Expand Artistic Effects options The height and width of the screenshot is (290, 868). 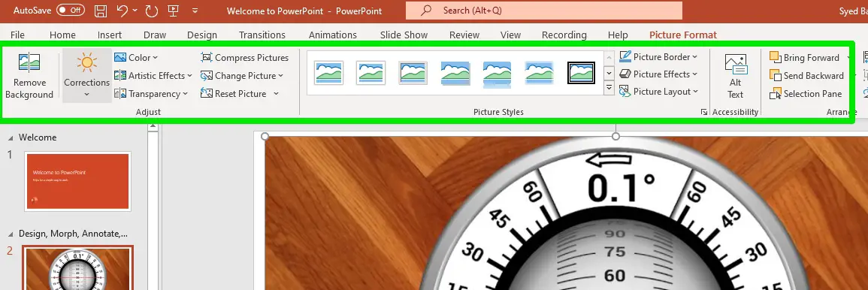(x=153, y=76)
